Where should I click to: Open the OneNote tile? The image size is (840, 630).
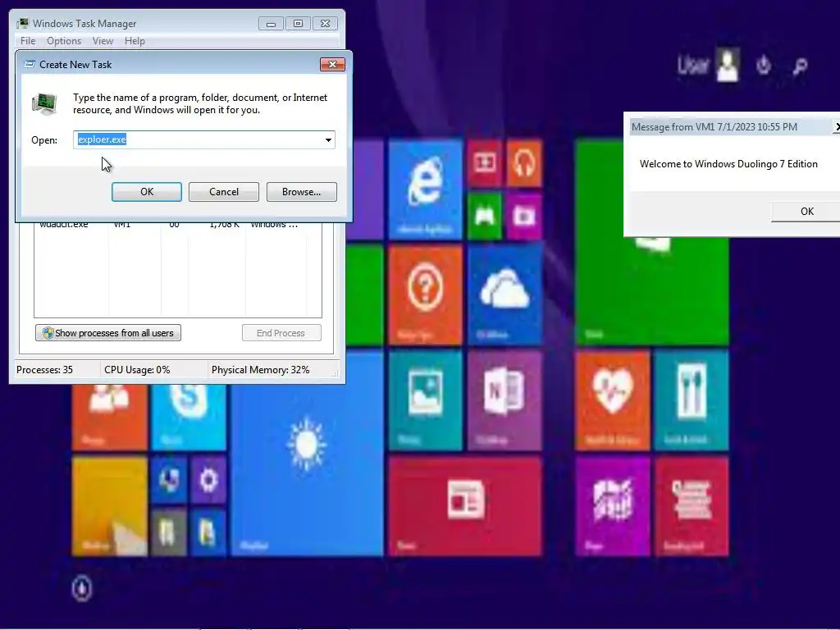pyautogui.click(x=505, y=400)
